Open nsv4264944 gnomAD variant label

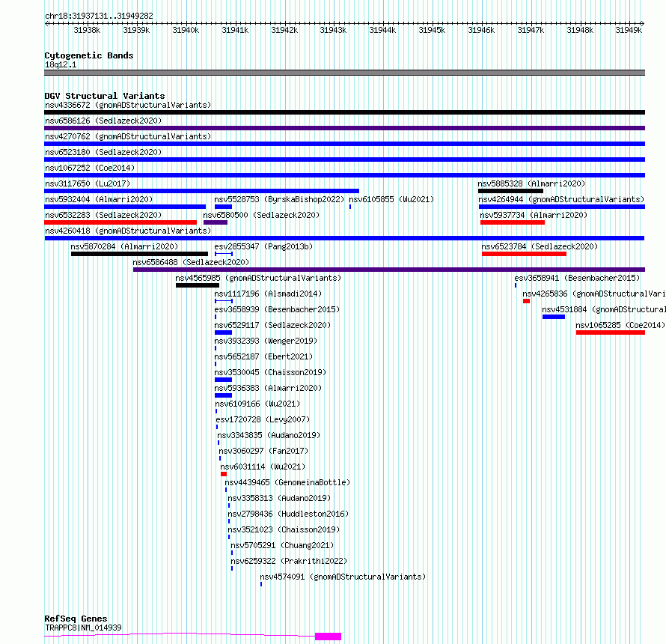coord(561,199)
